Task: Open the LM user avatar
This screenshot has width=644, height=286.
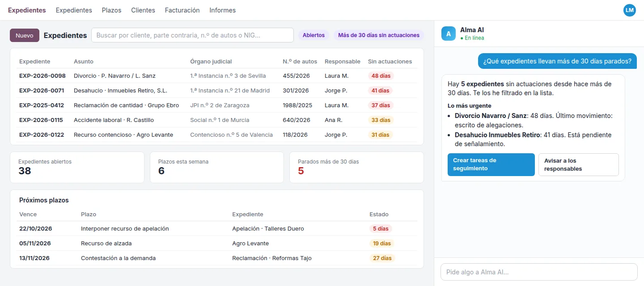Action: pyautogui.click(x=629, y=10)
